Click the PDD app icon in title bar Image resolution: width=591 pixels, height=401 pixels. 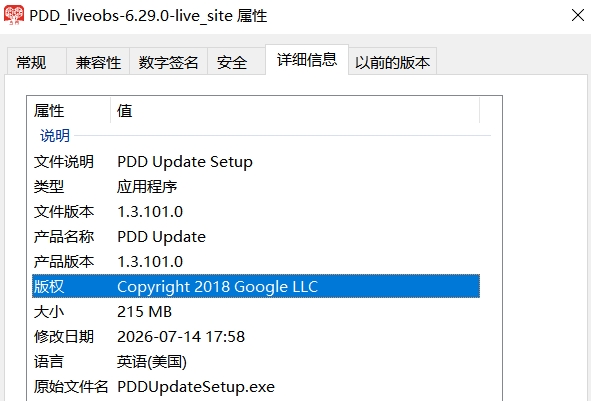(x=14, y=15)
